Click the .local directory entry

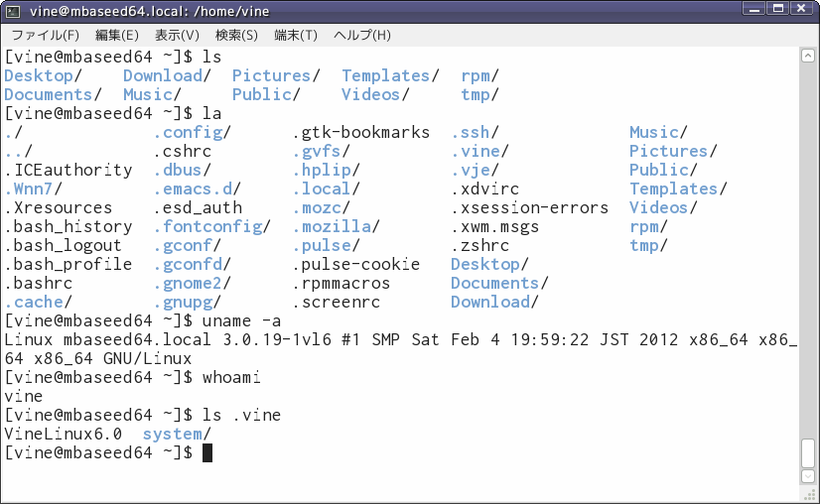tap(327, 189)
